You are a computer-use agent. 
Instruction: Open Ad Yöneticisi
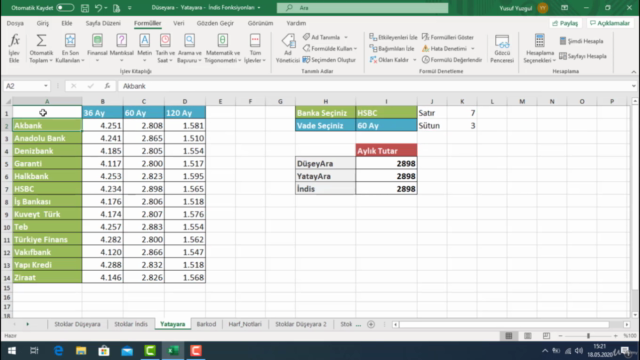(x=288, y=48)
